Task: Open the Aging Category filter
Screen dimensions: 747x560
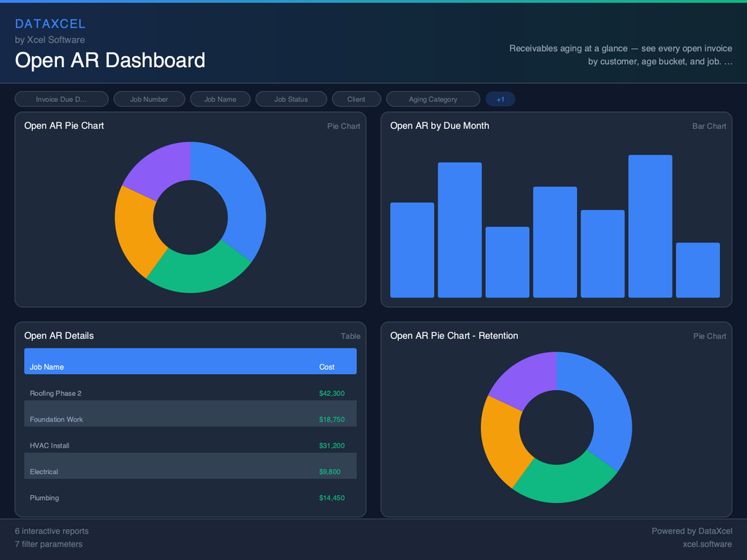Action: pos(433,98)
